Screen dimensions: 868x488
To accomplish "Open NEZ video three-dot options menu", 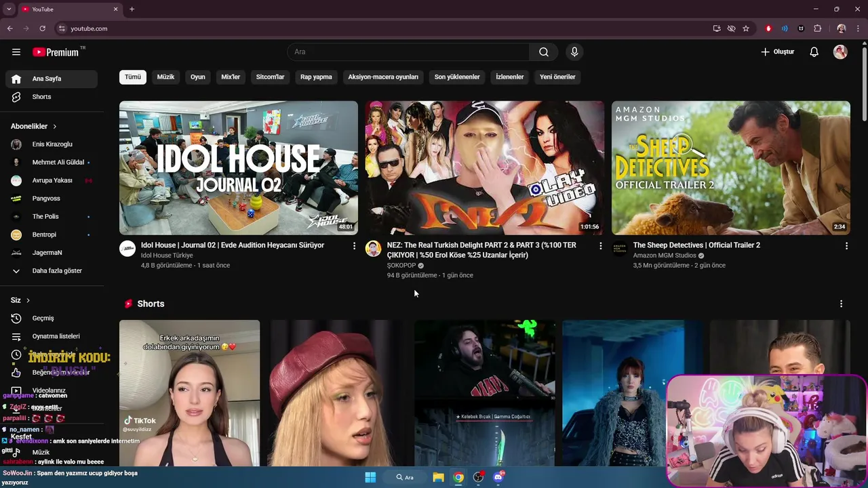I will [600, 246].
